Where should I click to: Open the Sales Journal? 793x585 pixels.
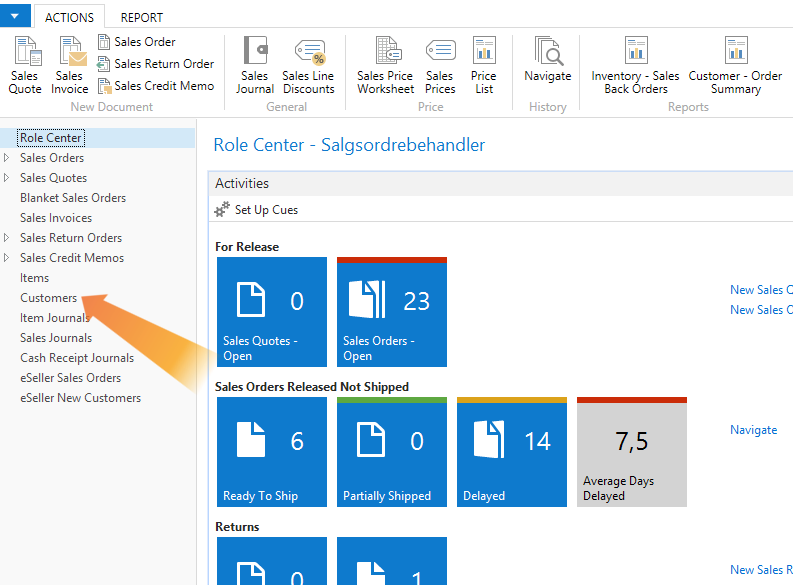[255, 65]
